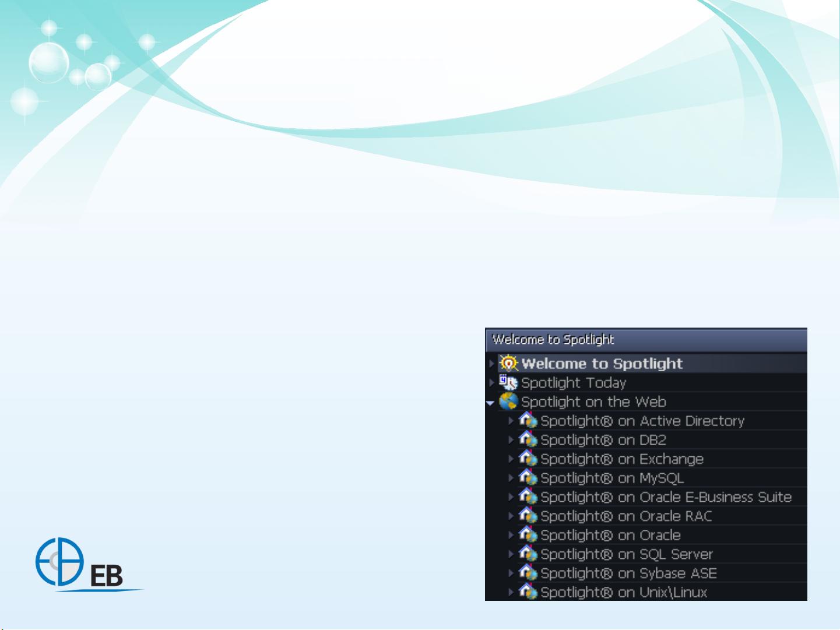840x630 pixels.
Task: Expand the Spotlight on Exchange node
Action: click(511, 459)
